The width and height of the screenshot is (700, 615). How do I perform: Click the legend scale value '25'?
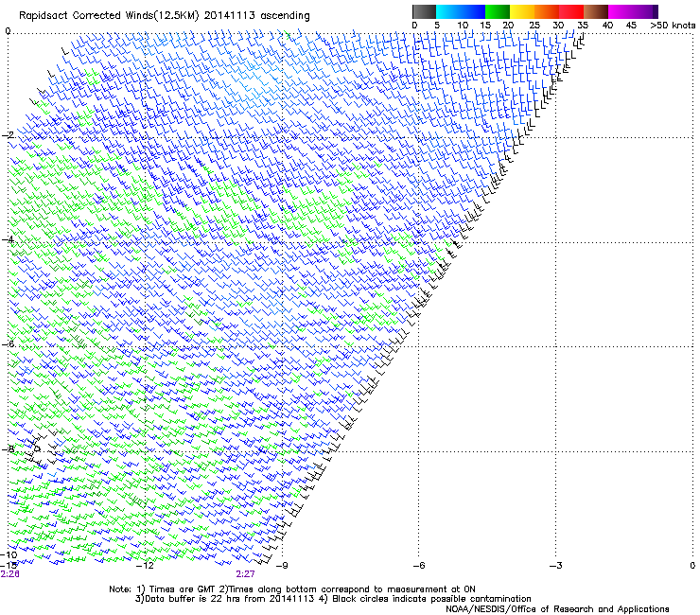tap(534, 26)
